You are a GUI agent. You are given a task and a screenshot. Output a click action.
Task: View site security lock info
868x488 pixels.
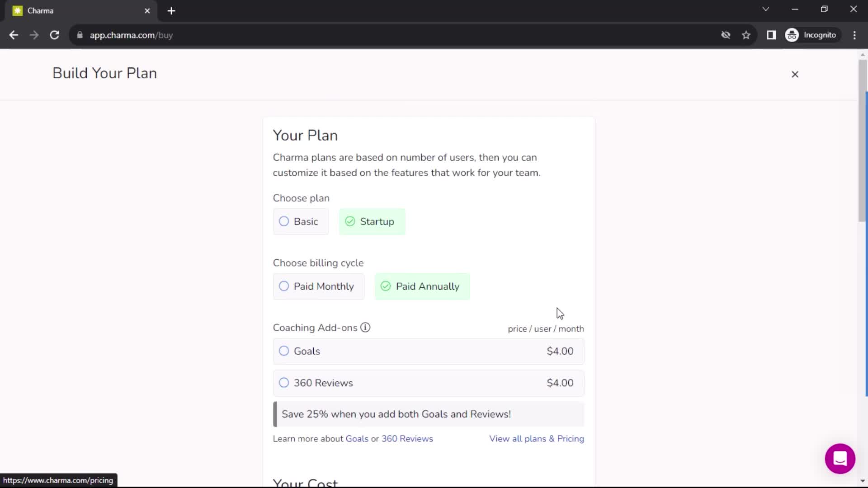coord(80,35)
